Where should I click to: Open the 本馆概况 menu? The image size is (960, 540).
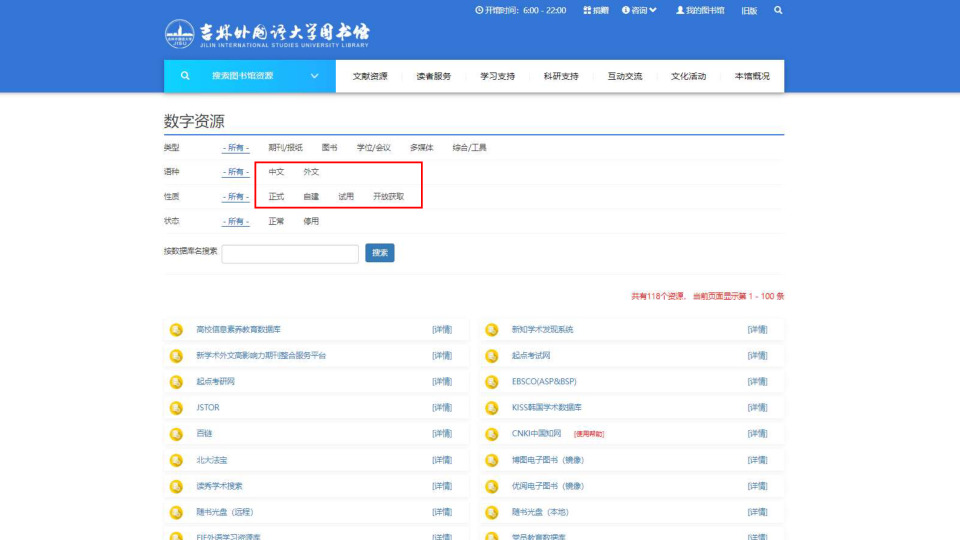[x=752, y=76]
